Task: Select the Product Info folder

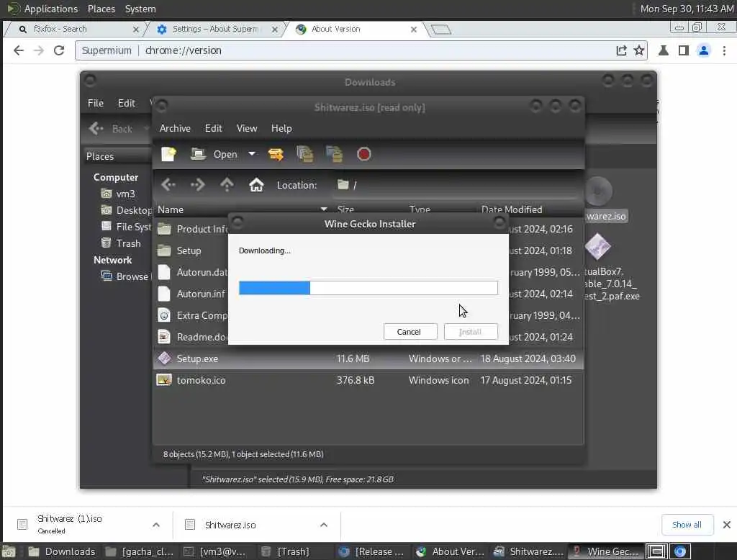Action: click(202, 229)
